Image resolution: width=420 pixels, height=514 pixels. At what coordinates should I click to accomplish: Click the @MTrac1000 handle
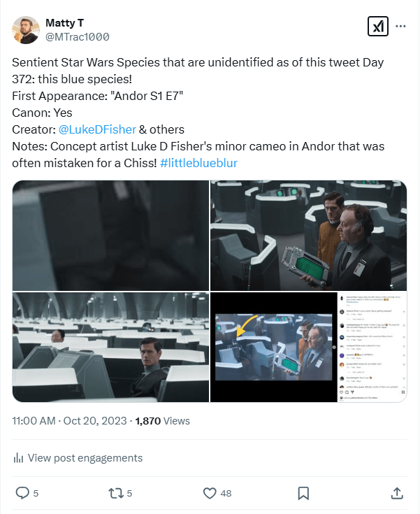(77, 36)
